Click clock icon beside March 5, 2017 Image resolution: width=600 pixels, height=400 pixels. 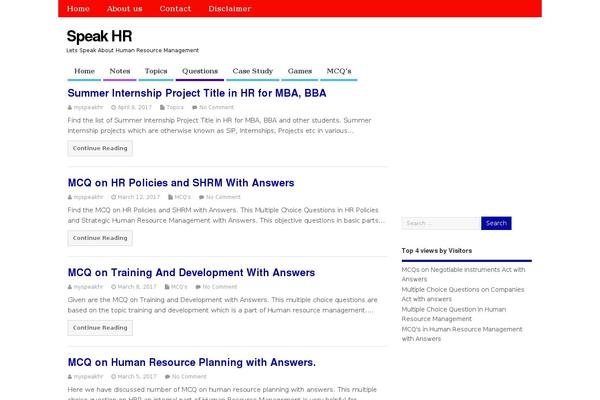point(113,377)
